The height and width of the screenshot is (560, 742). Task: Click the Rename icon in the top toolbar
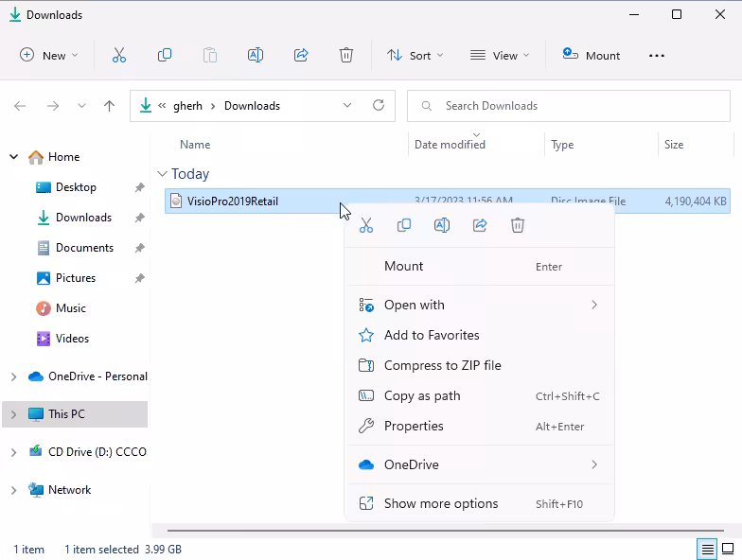click(256, 55)
